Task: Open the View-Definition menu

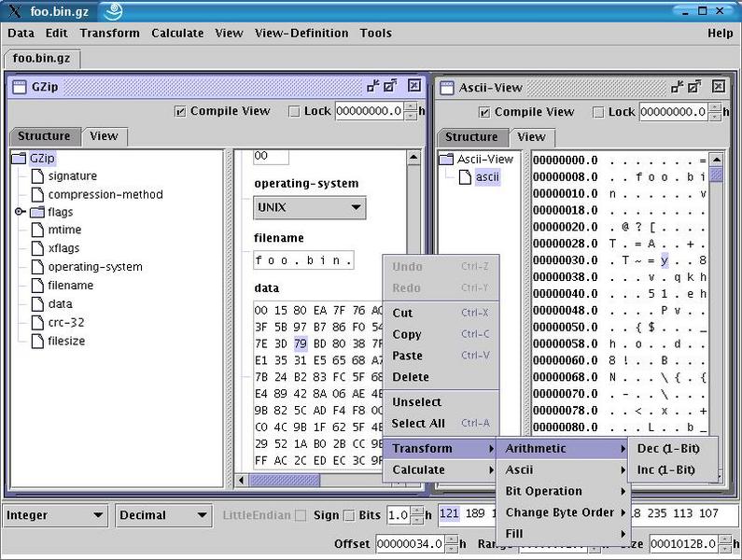Action: pyautogui.click(x=301, y=34)
